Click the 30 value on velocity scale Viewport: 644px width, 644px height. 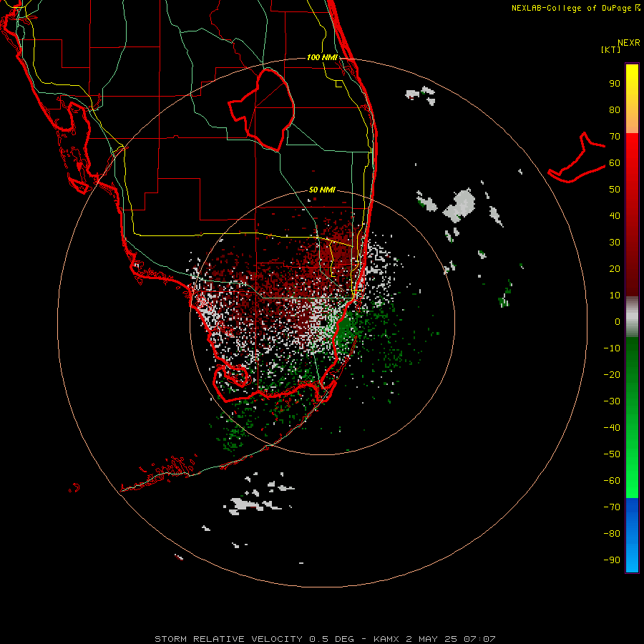[615, 243]
